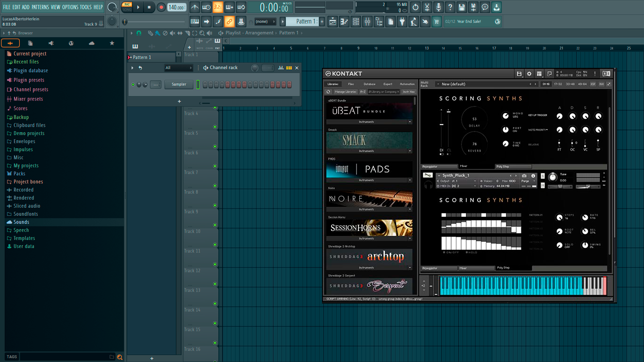Toggle the Poly Step HOLD switch
This screenshot has height=362, width=644.
[x=466, y=252]
